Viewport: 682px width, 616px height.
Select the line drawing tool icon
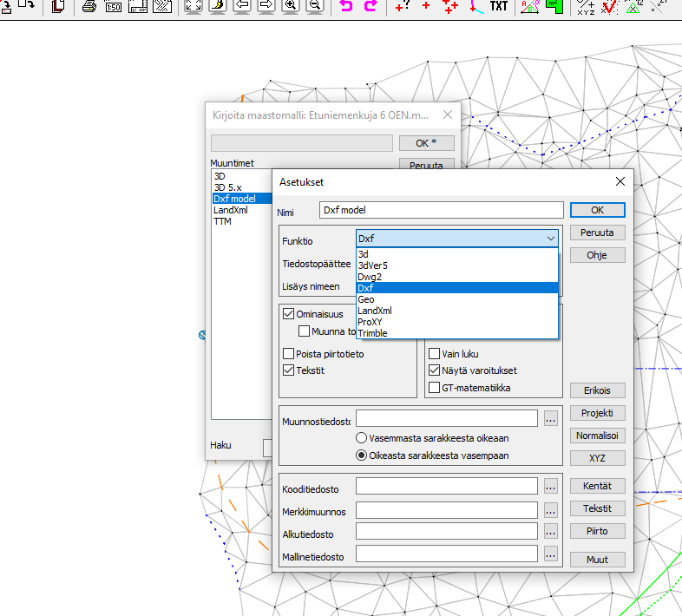pyautogui.click(x=475, y=6)
